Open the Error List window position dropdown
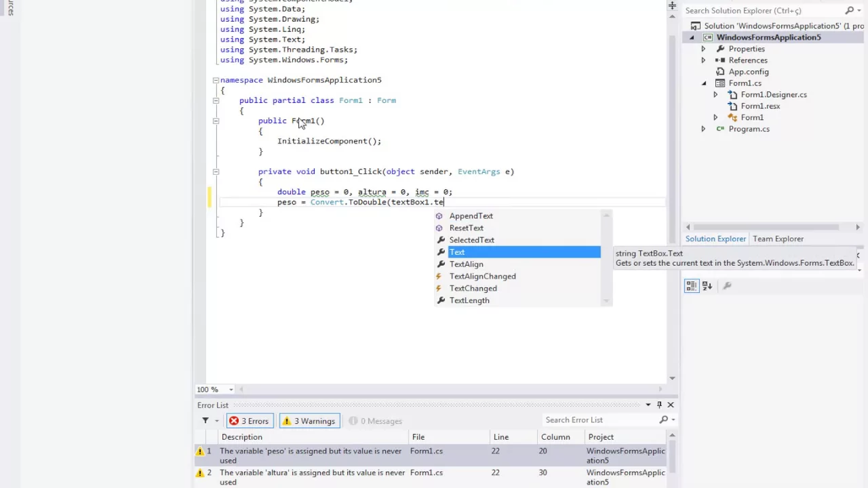Viewport: 868px width, 488px height. click(648, 405)
